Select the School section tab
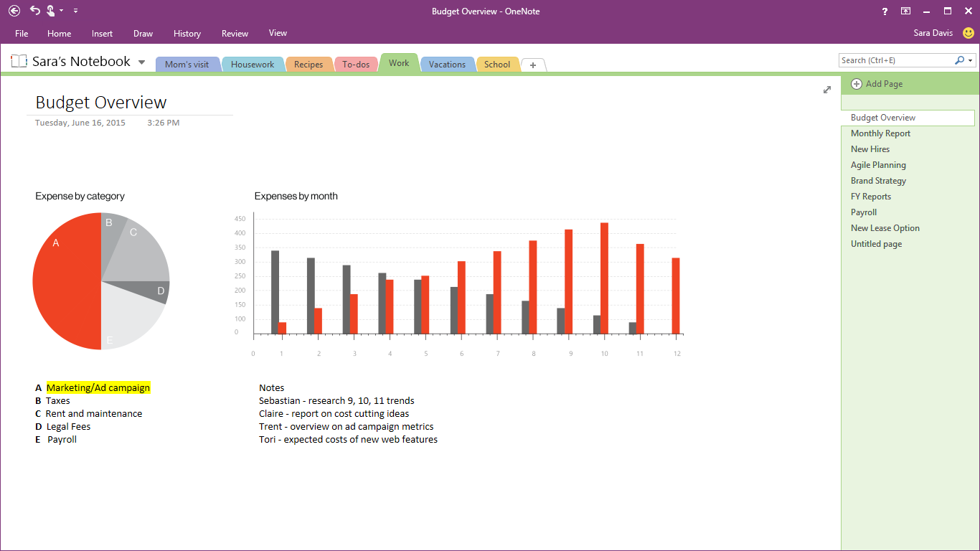Image resolution: width=980 pixels, height=551 pixels. [497, 64]
